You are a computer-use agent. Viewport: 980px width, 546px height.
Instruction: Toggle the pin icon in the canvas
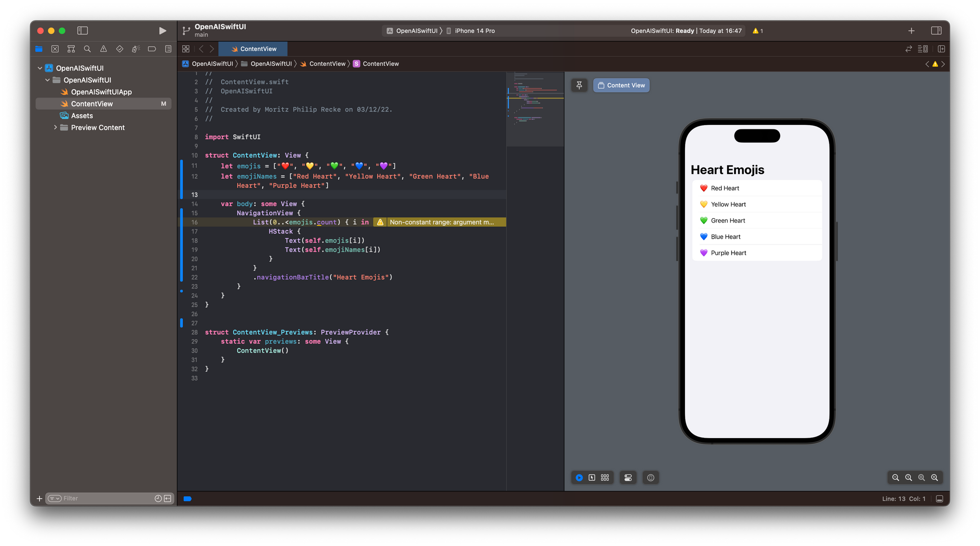tap(579, 85)
